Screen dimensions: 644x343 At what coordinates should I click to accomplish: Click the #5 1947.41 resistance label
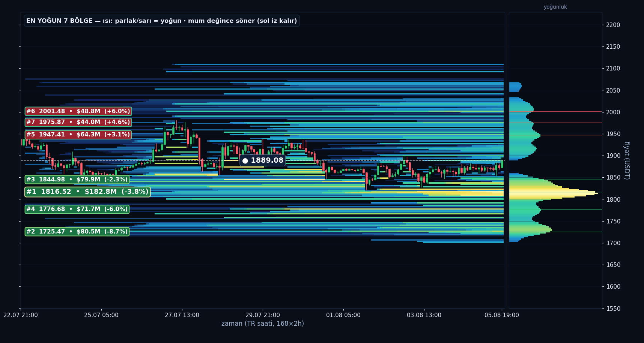(78, 135)
